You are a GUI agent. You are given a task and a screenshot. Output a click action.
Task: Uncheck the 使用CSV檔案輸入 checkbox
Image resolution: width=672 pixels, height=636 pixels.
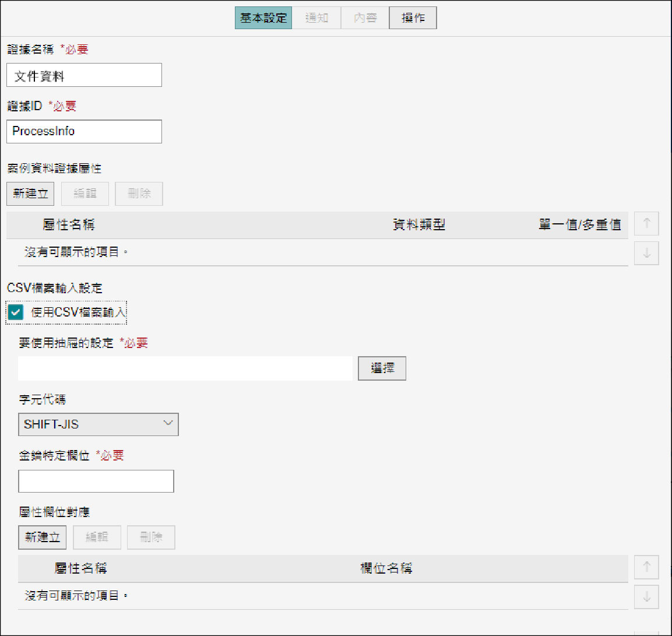(16, 312)
